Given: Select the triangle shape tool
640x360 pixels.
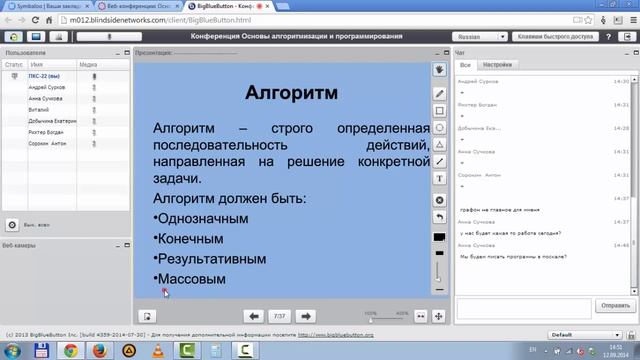Looking at the screenshot, I should (x=439, y=144).
